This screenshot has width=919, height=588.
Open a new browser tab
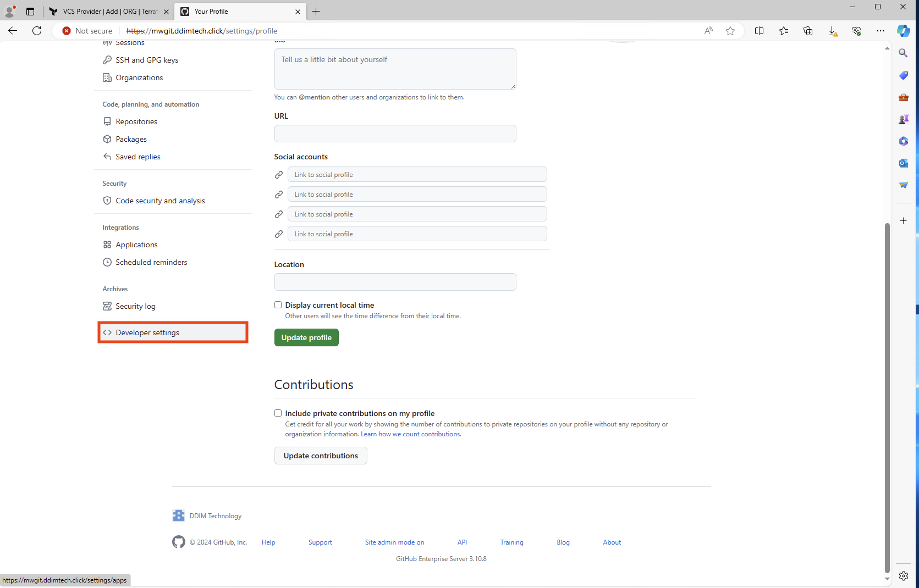click(x=316, y=11)
